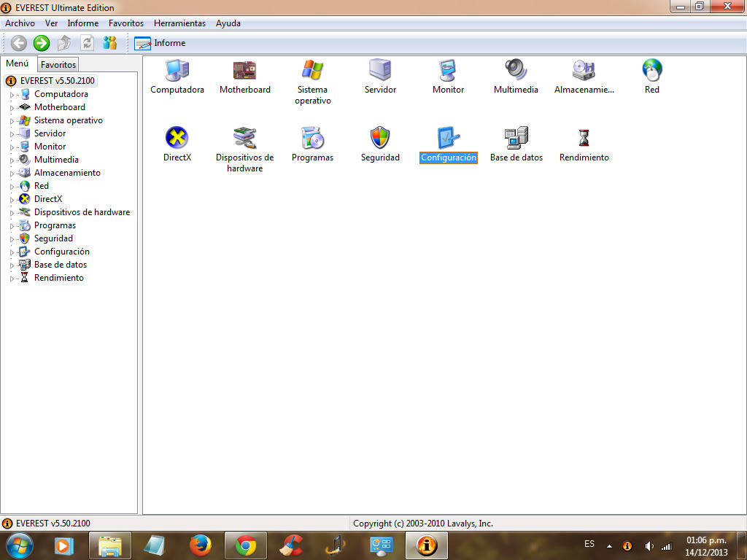747x560 pixels.
Task: Click the refresh toolbar button
Action: 87,43
